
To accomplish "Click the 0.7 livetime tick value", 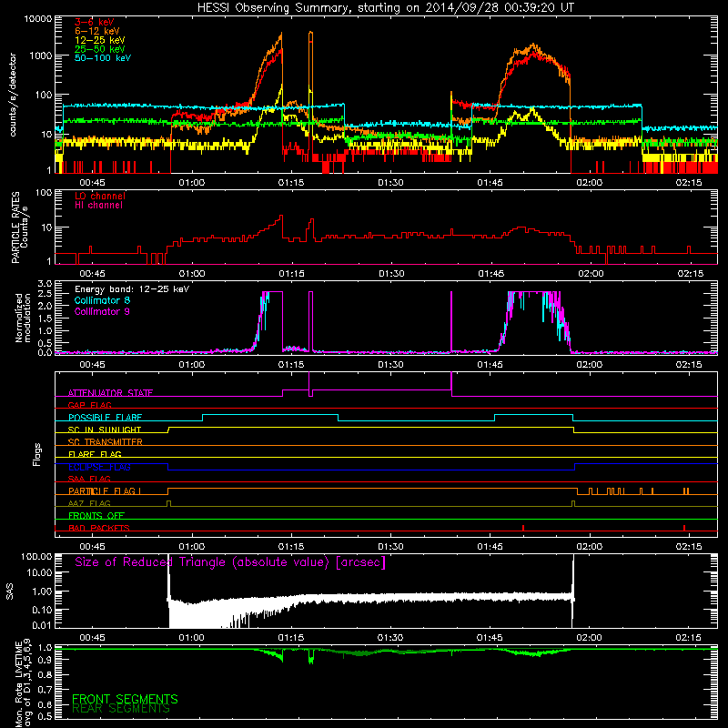I will (x=45, y=690).
